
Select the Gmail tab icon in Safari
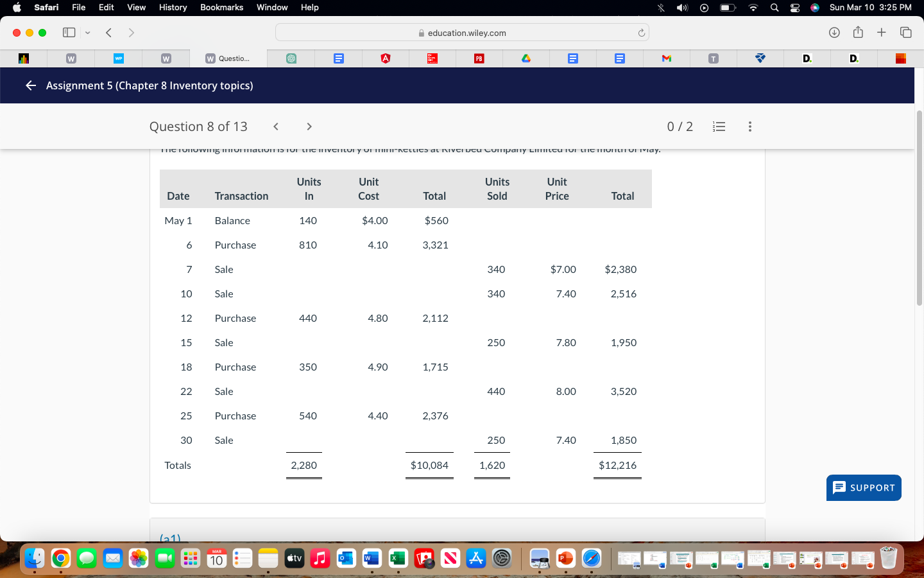[x=666, y=58]
